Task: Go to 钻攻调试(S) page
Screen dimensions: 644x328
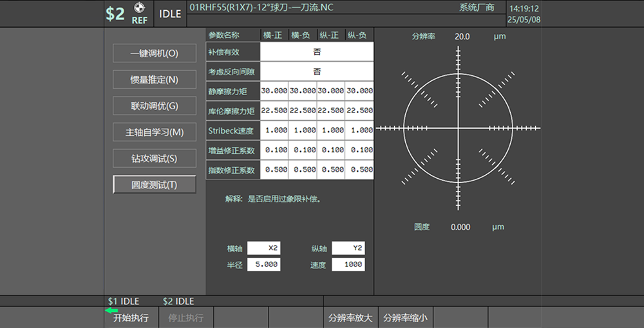Action: pyautogui.click(x=155, y=158)
